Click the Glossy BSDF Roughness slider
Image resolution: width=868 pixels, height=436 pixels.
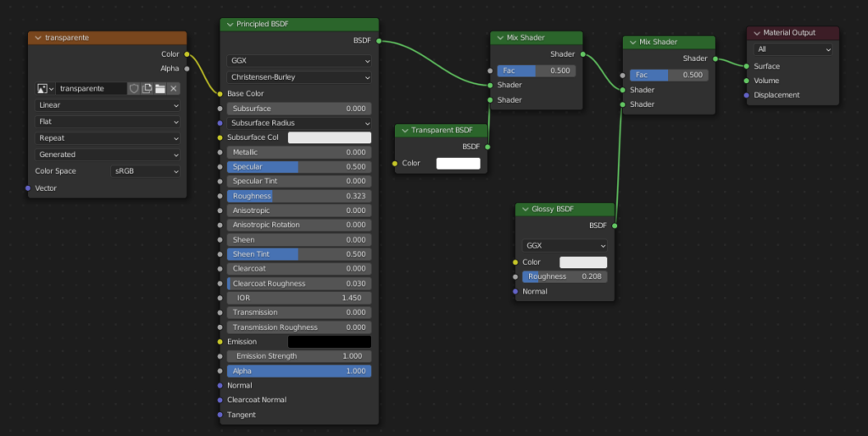tap(564, 277)
